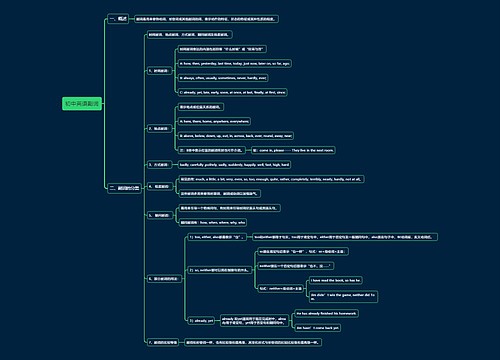Select the node numbered 1 under adverb classification

coord(159,71)
